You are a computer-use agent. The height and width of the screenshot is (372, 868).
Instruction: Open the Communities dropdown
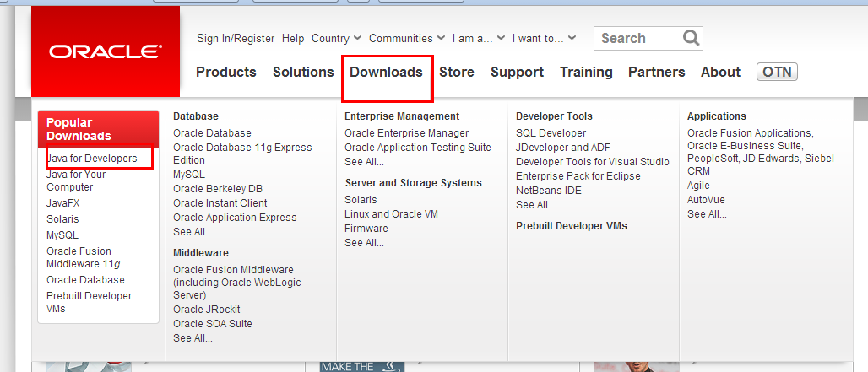407,38
